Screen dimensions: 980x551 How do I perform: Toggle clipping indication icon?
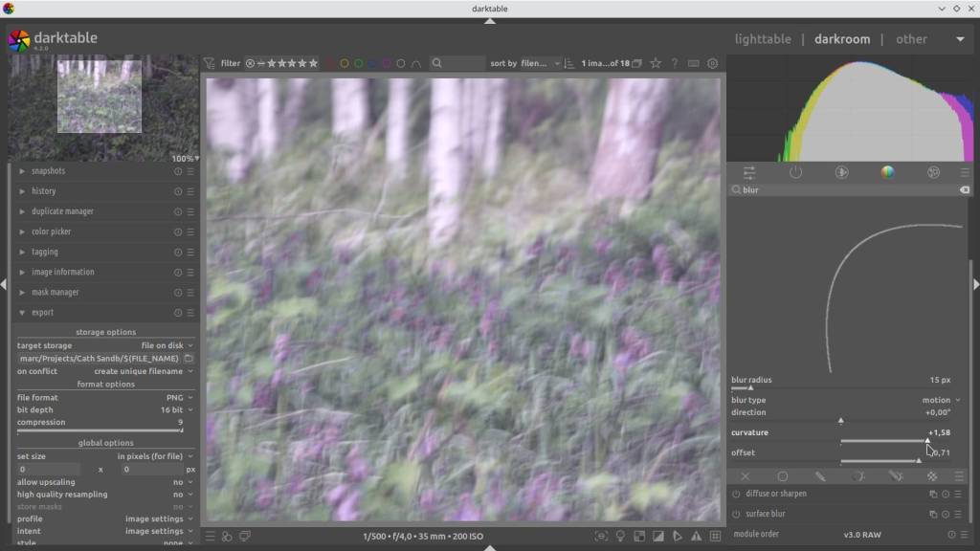pyautogui.click(x=658, y=537)
